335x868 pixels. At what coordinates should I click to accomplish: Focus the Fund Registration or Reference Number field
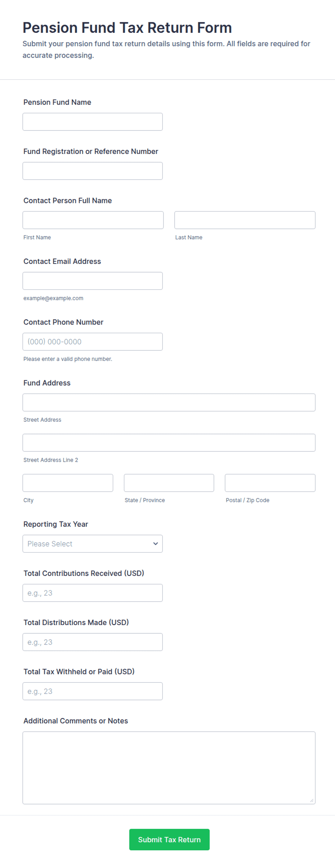coord(93,171)
